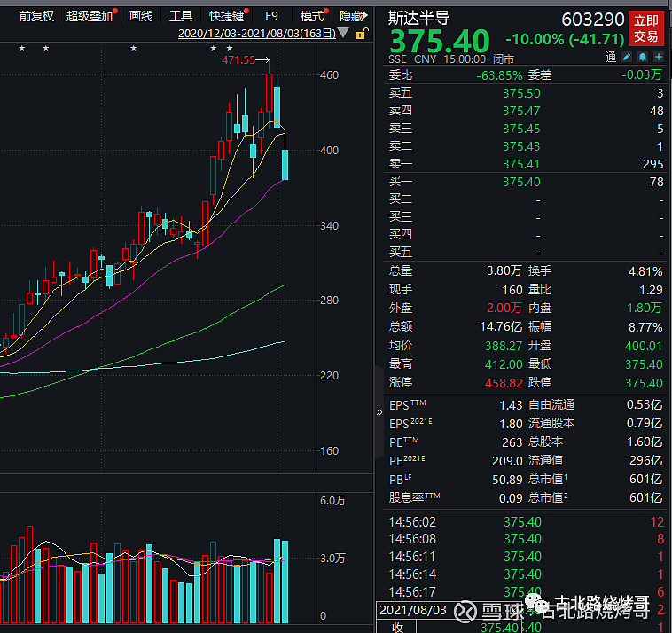Click the PE TTM value 263
The image size is (672, 633).
point(512,442)
